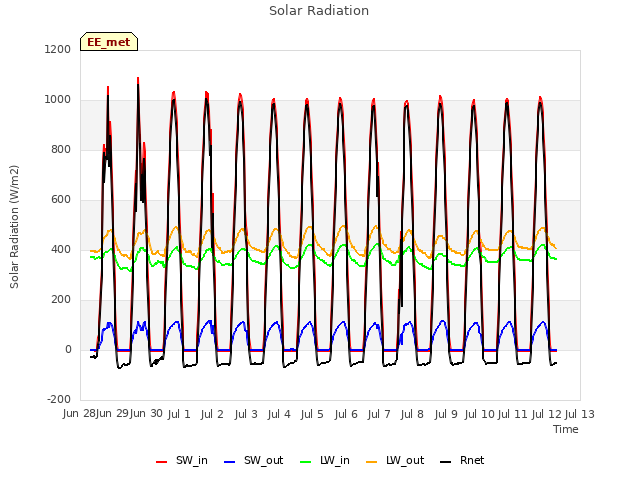Click the Rnet legend entry
This screenshot has width=640, height=480.
[462, 460]
